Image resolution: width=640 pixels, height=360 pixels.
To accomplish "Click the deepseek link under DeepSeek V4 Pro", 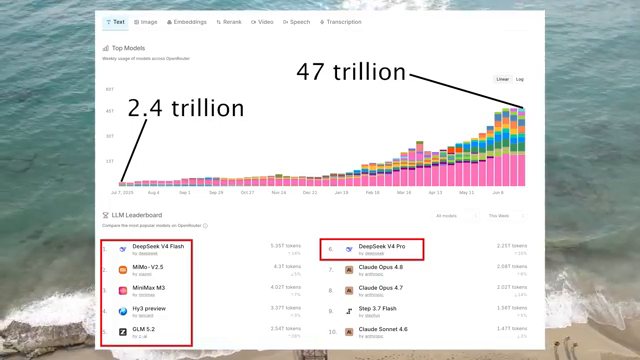I will 374,253.
